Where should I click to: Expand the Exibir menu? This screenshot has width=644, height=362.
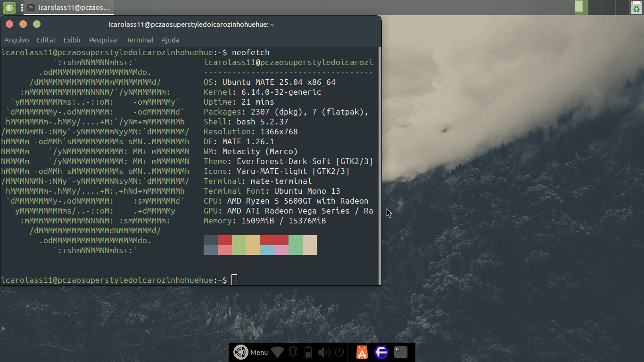tap(73, 40)
